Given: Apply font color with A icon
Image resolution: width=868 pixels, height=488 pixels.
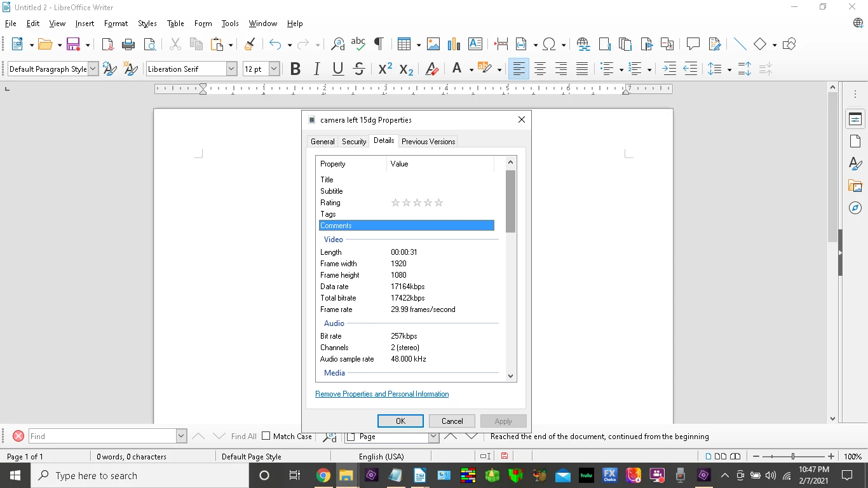Looking at the screenshot, I should click(x=456, y=69).
